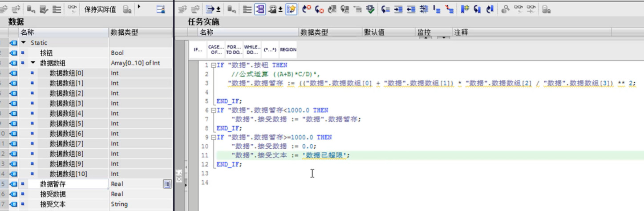Select the 数据数组[0] row
The image size is (644, 211).
point(86,73)
